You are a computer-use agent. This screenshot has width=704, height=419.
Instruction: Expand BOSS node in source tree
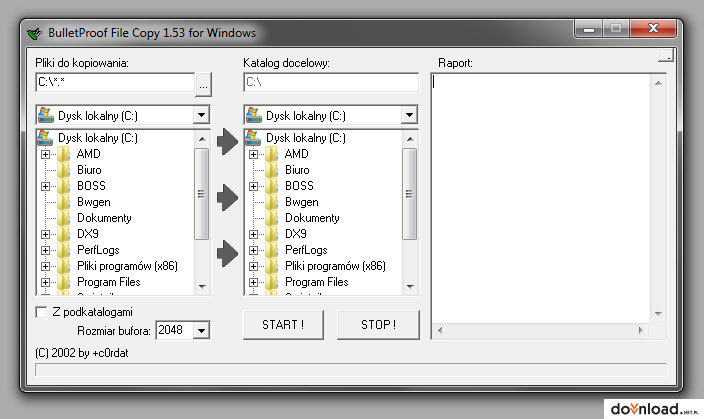coord(45,186)
